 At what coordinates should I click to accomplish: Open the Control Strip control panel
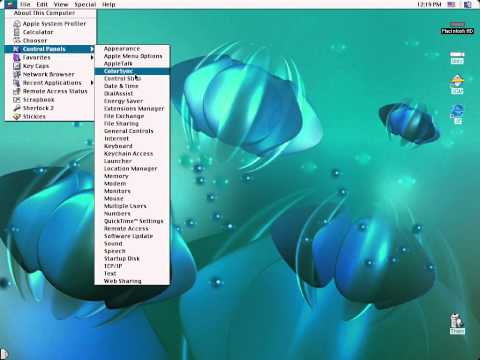(x=132, y=78)
